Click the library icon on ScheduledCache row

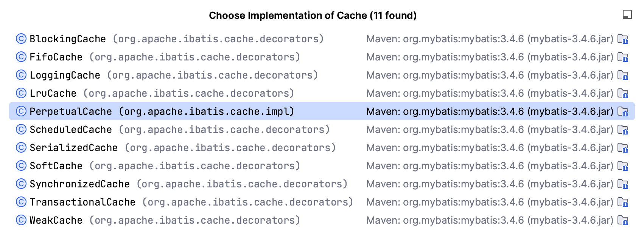tap(622, 130)
